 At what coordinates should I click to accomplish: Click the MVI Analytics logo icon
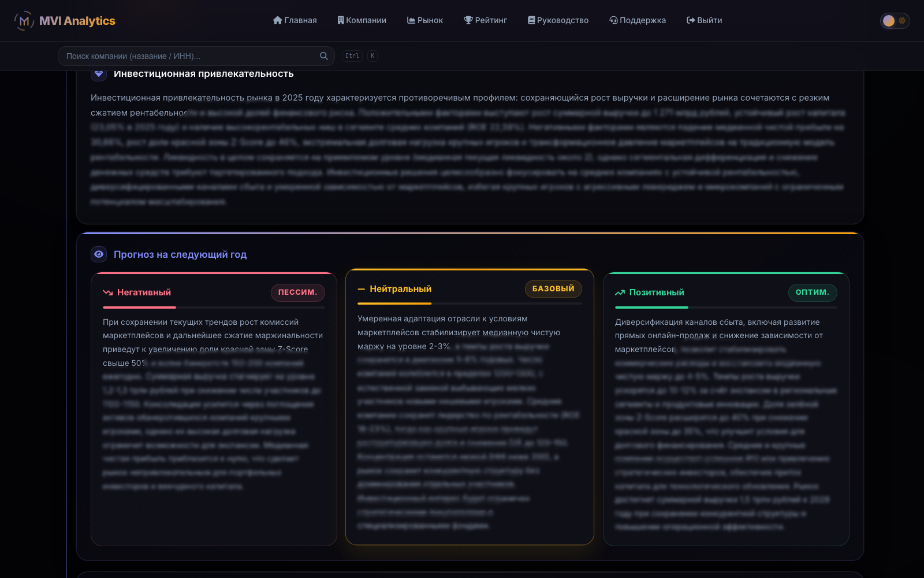(x=24, y=21)
